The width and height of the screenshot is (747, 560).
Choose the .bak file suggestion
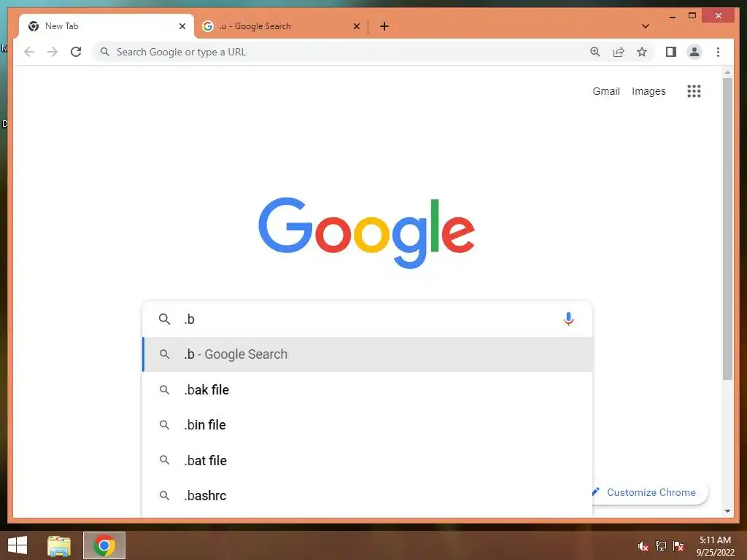click(x=368, y=390)
